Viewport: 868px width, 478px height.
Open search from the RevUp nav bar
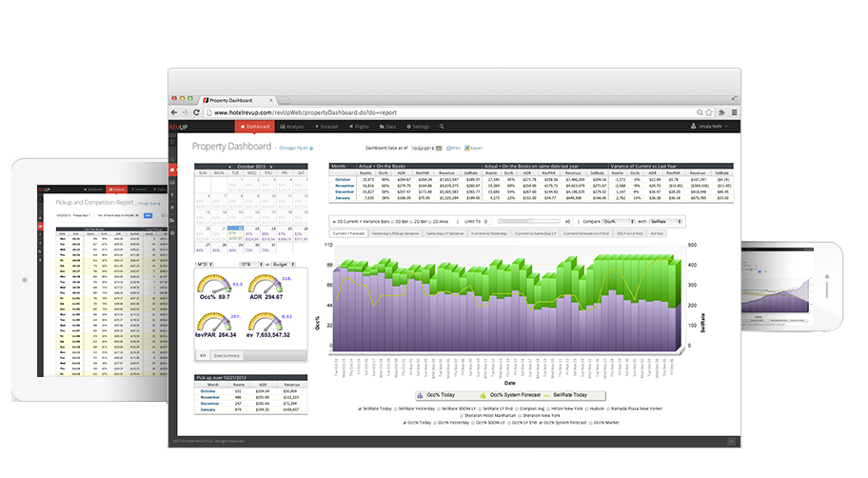point(442,127)
